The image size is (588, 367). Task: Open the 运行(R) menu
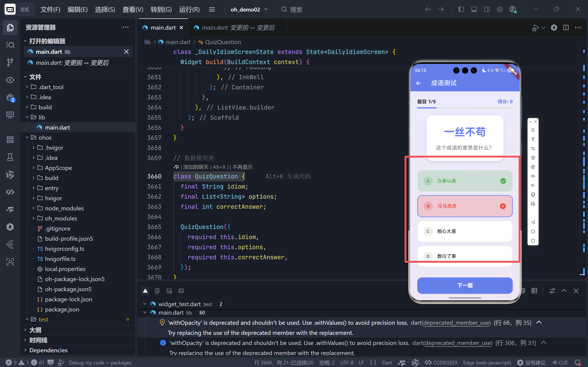pyautogui.click(x=189, y=9)
